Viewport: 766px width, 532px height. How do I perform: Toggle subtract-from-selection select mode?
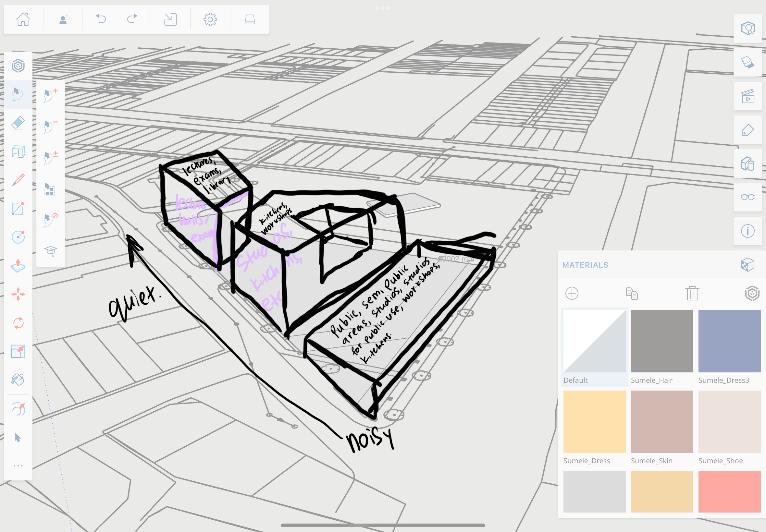click(50, 126)
